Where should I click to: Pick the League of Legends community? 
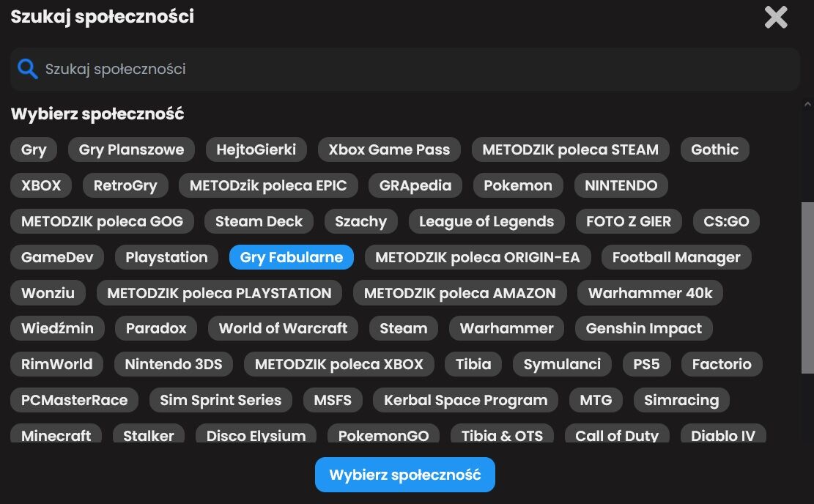486,221
